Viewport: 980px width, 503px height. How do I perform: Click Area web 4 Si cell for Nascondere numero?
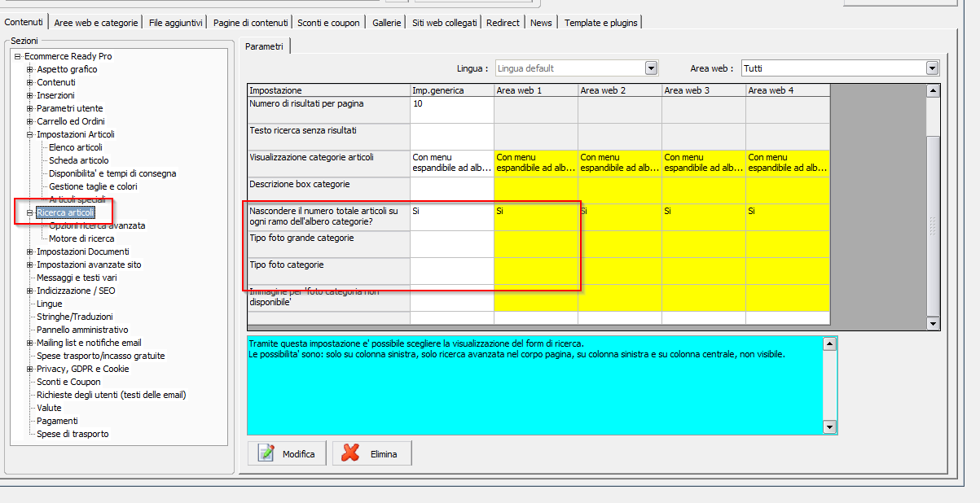click(x=788, y=217)
